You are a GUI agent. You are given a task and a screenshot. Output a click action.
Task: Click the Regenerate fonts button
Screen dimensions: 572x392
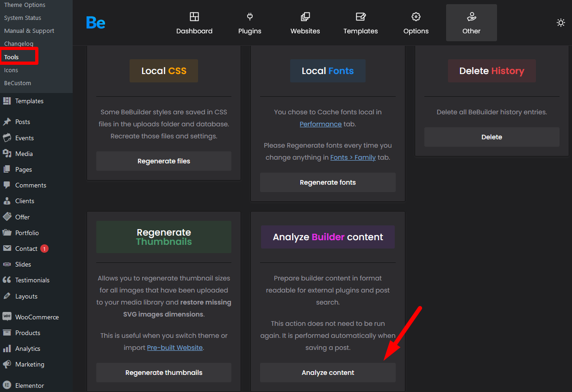pyautogui.click(x=328, y=182)
